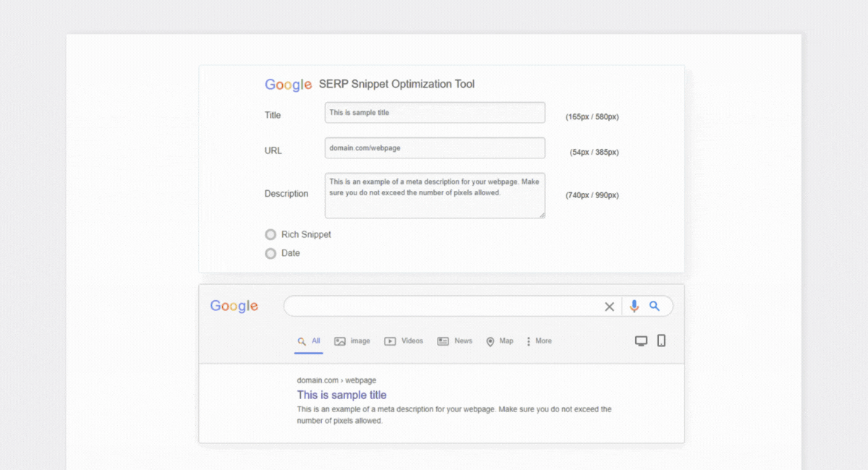Screen dimensions: 868x470
Task: Expand the More results menu
Action: point(539,341)
